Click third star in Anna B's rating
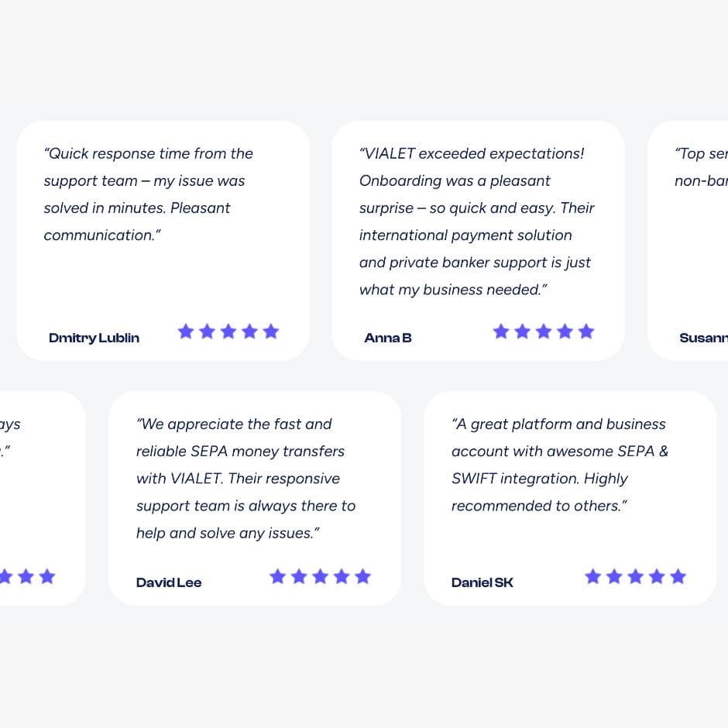The image size is (728, 728). pyautogui.click(x=544, y=331)
